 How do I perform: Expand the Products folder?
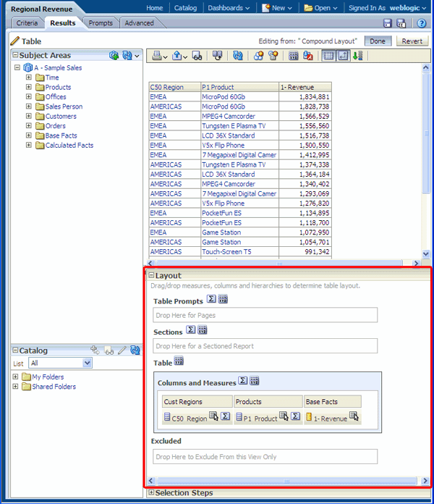point(28,87)
